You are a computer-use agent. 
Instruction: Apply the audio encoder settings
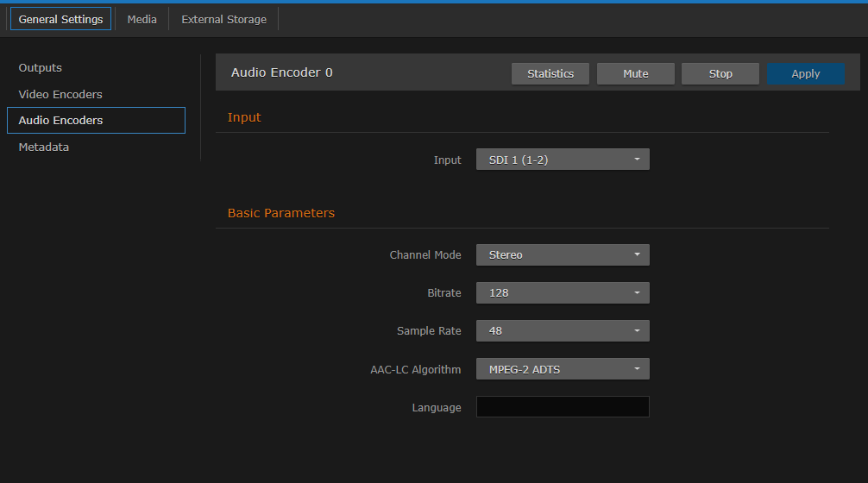(805, 73)
